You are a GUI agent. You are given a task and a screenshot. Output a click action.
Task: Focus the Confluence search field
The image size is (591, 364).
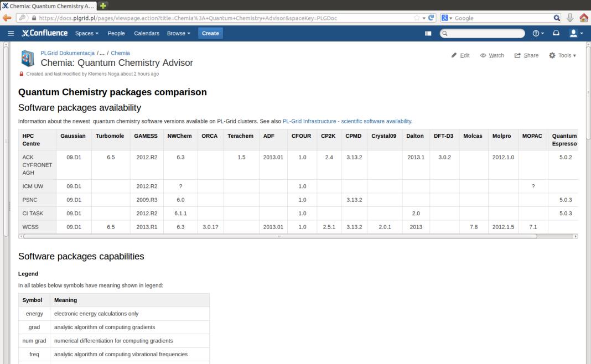(x=482, y=33)
